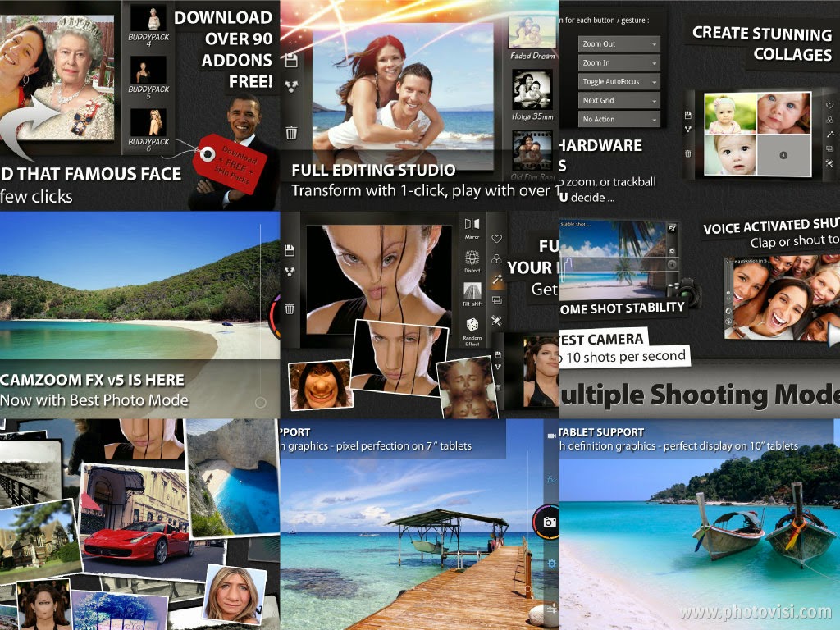Click the 'Now with Best Photo Mode' text
Image resolution: width=840 pixels, height=630 pixels.
pos(94,400)
